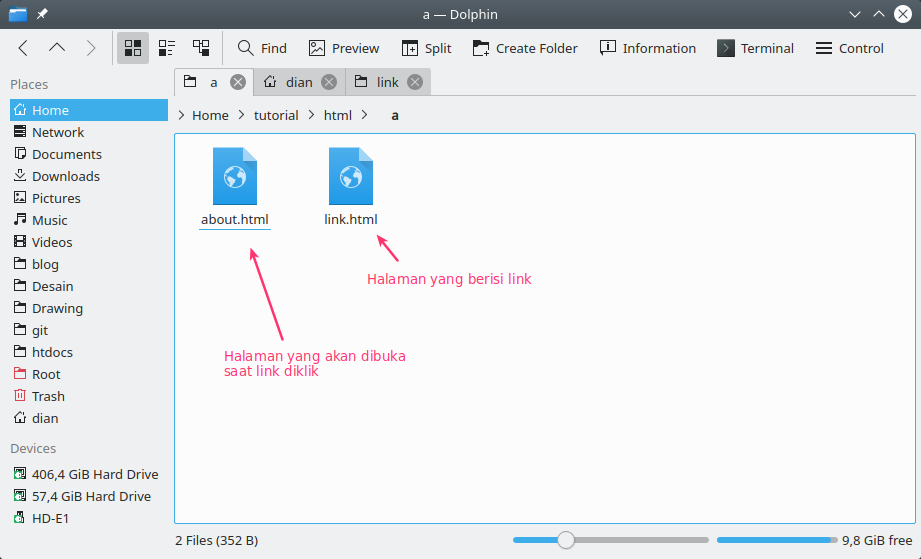Expand chevron after 'html' in breadcrumb
This screenshot has width=921, height=559.
tap(365, 115)
